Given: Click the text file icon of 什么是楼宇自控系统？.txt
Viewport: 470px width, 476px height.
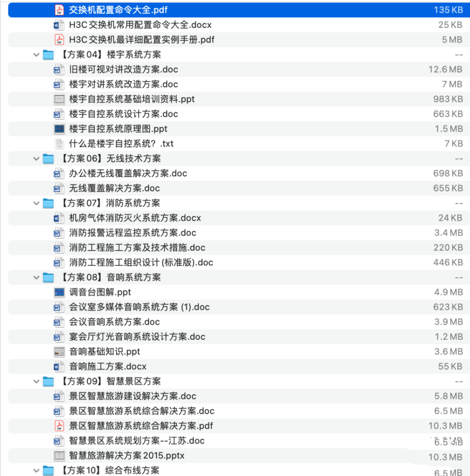Looking at the screenshot, I should [59, 144].
